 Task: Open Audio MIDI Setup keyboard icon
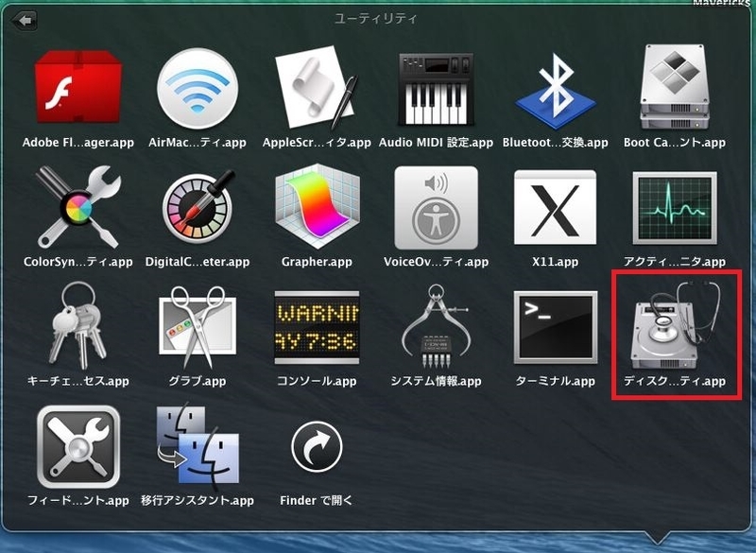pyautogui.click(x=436, y=89)
